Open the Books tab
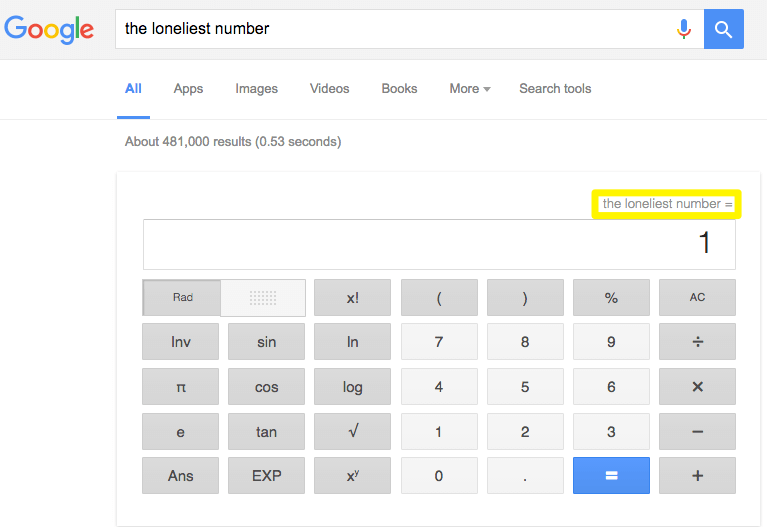 399,89
